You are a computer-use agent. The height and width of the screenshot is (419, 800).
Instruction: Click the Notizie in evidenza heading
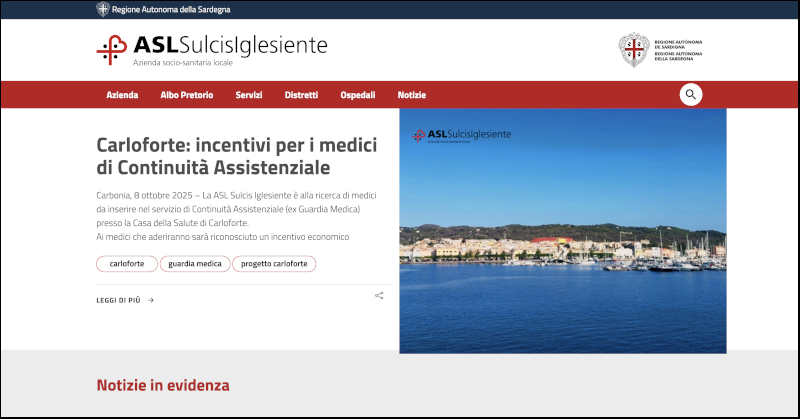(163, 385)
